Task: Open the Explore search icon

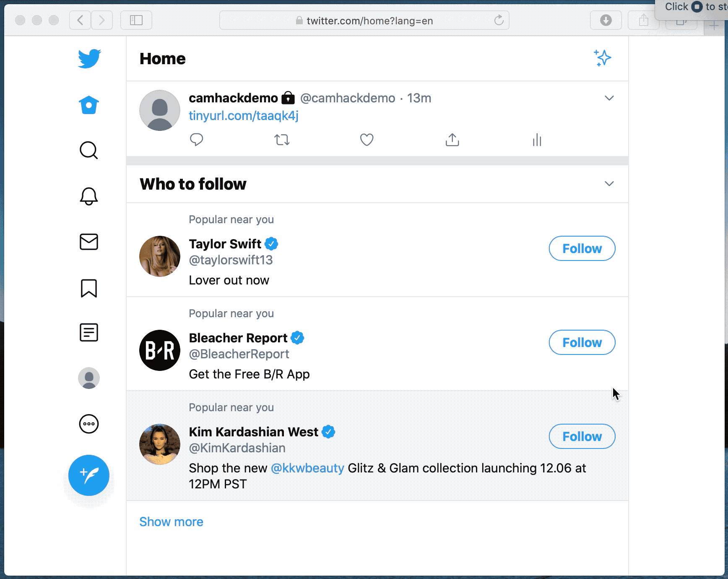Action: [88, 150]
